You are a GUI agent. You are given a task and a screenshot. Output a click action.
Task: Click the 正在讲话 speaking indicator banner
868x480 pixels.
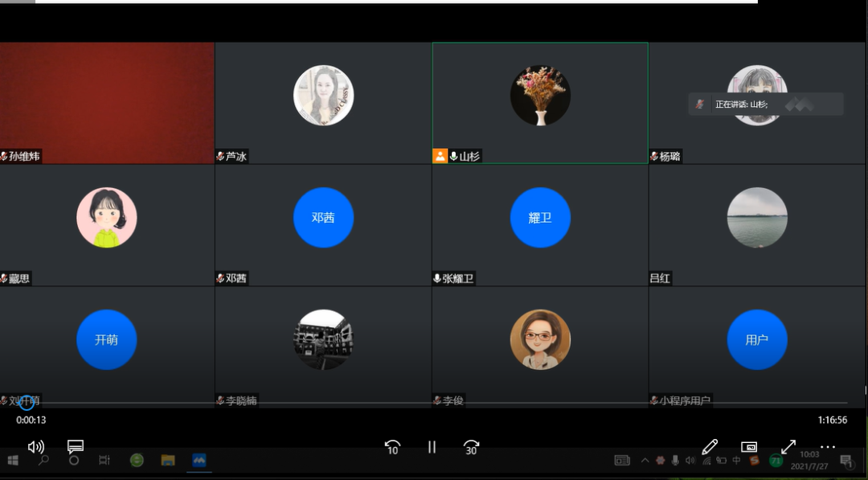point(765,105)
